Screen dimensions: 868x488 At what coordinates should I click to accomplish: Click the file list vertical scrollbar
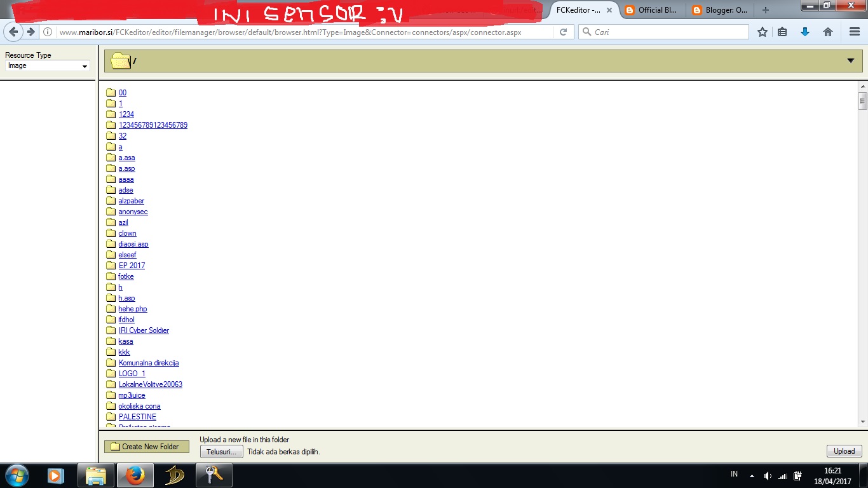coord(863,100)
